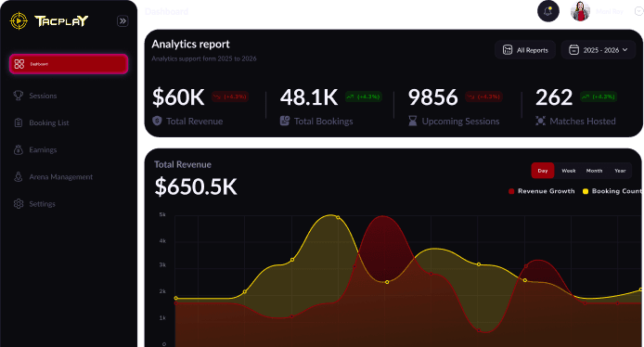Viewport: 644px width, 347px height.
Task: Click the user profile avatar
Action: click(x=580, y=11)
